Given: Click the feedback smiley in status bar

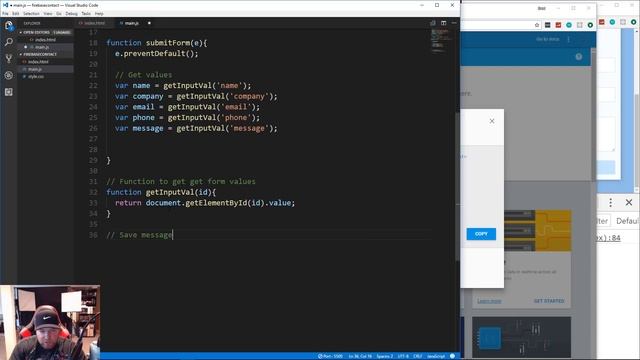Looking at the screenshot, I should click(x=452, y=356).
